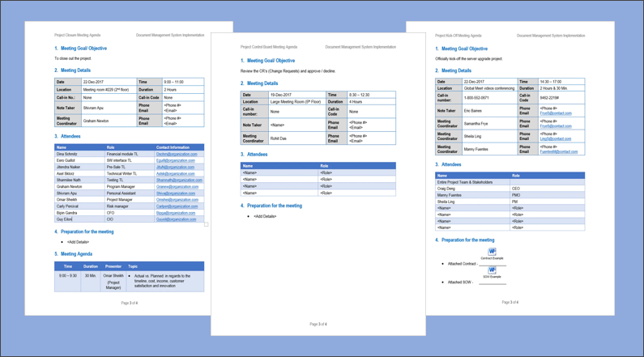This screenshot has height=357, width=644.
Task: Open Guy Eilon's email link
Action: coord(176,219)
